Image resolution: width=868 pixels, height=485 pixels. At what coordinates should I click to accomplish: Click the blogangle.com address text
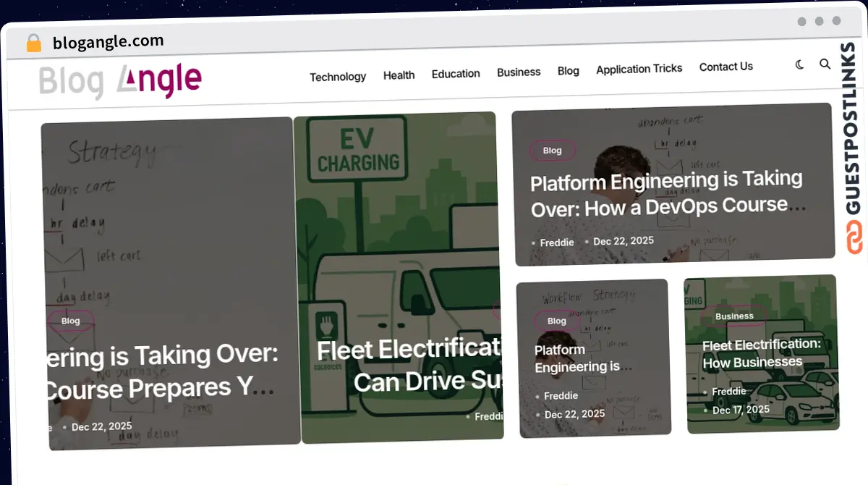(109, 42)
